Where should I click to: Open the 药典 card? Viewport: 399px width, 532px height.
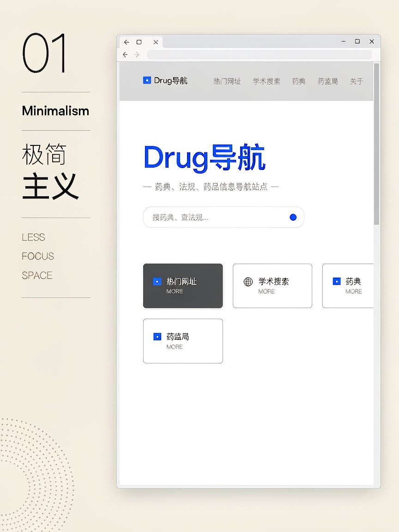348,286
